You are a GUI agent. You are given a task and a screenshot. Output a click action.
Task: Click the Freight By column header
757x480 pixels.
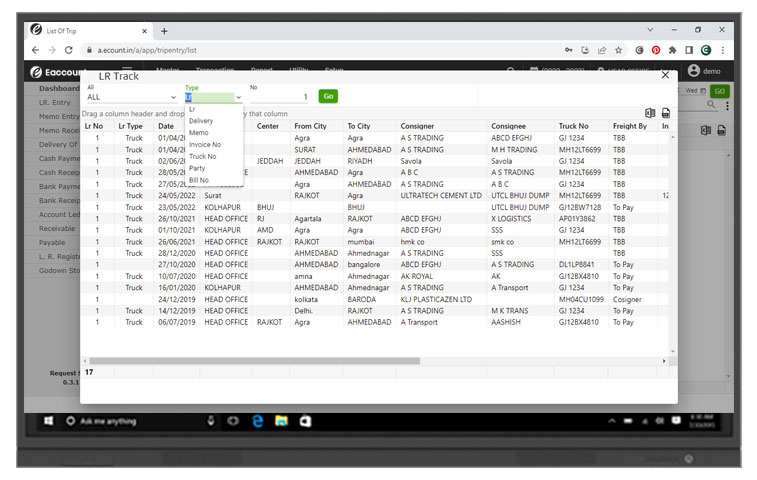tap(630, 126)
